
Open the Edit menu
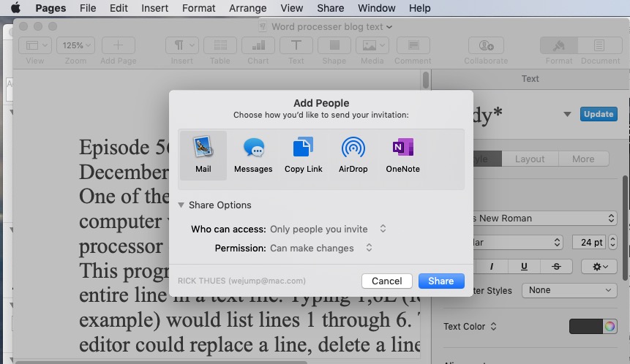pos(119,8)
